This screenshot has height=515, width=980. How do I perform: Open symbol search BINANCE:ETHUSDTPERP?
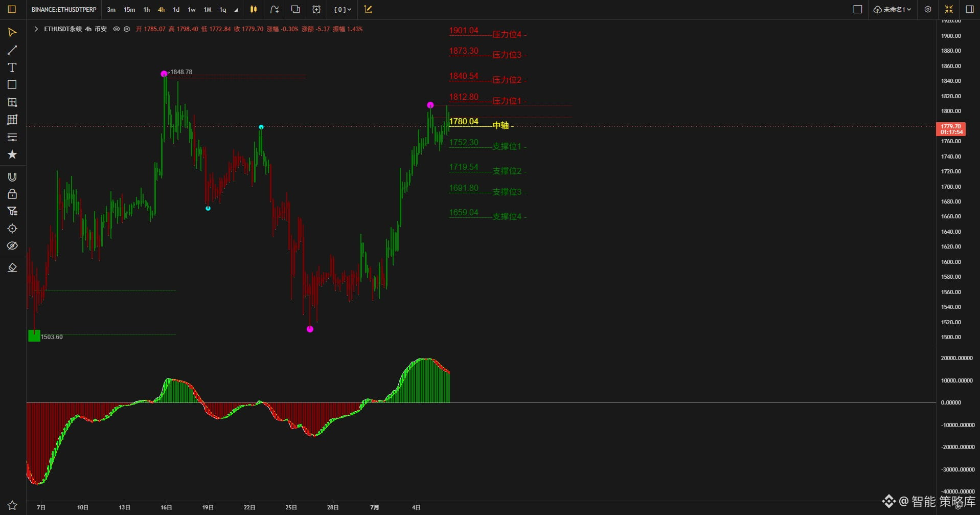(64, 10)
